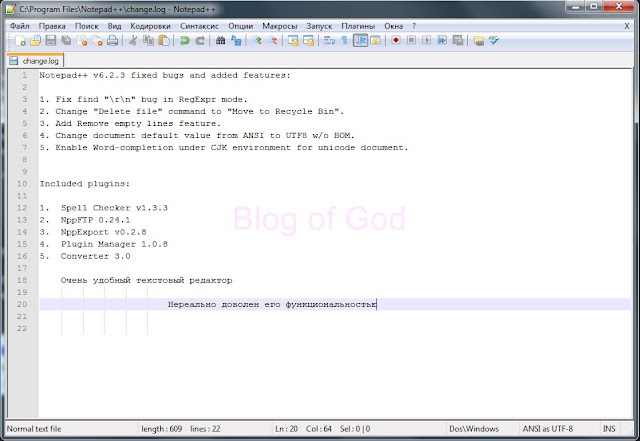Image resolution: width=640 pixels, height=441 pixels.
Task: Click Ln : 20 position in status bar
Action: (286, 429)
